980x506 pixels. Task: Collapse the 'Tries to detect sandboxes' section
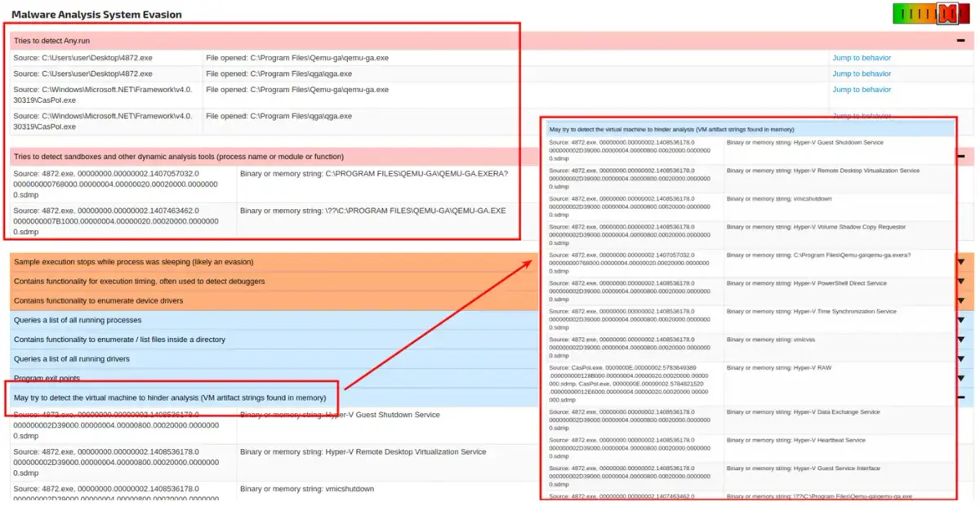(x=961, y=156)
